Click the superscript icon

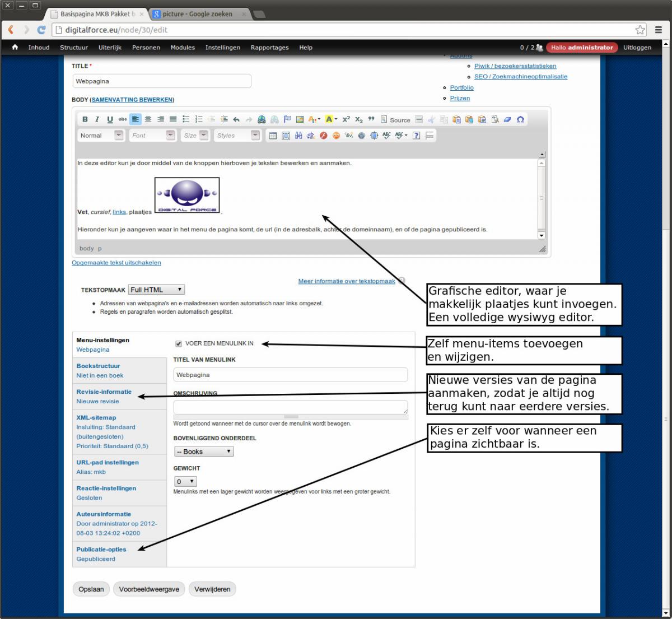[346, 119]
